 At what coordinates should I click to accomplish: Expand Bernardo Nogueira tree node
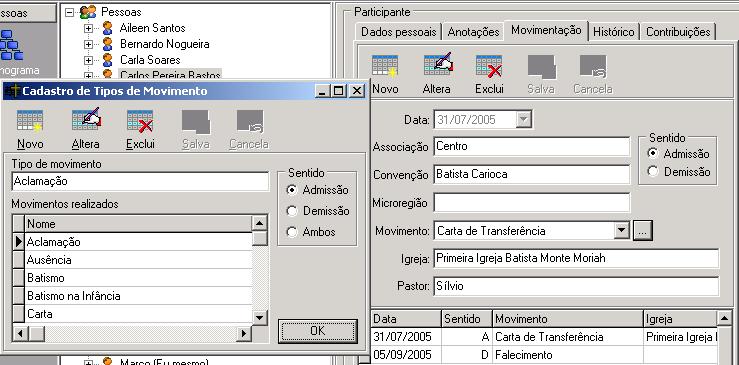(x=88, y=44)
